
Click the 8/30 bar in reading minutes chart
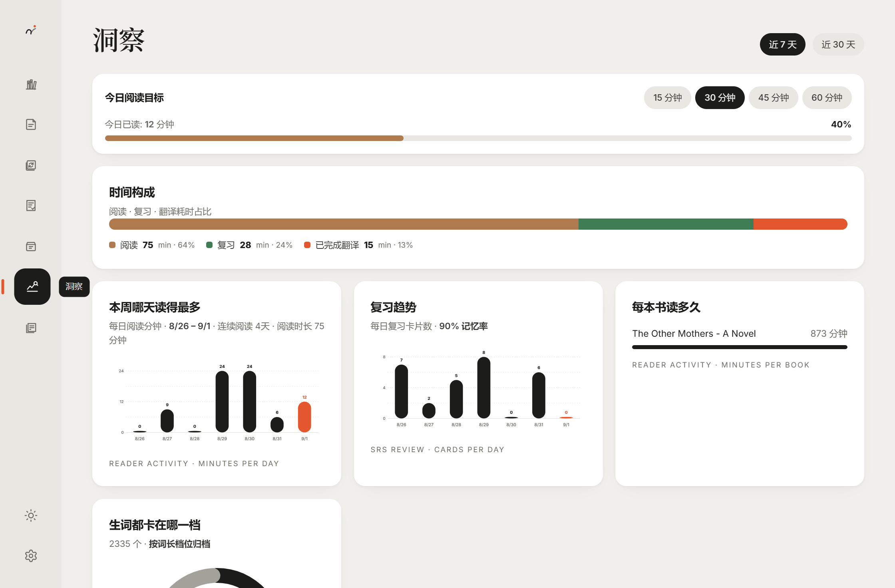coord(249,401)
